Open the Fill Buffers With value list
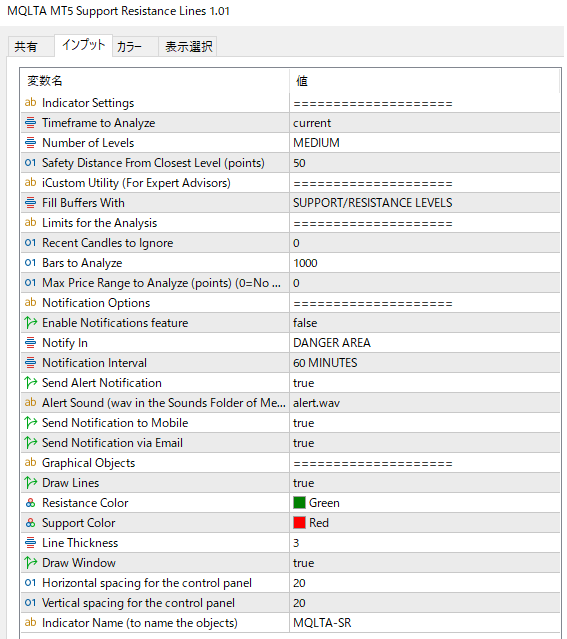Screen dimensions: 567x639 coord(424,203)
